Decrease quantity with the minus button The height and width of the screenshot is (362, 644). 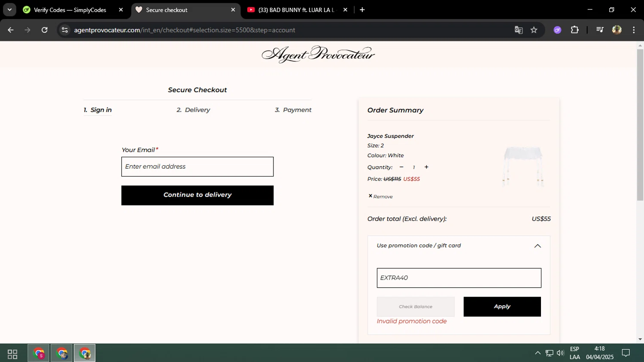point(401,167)
